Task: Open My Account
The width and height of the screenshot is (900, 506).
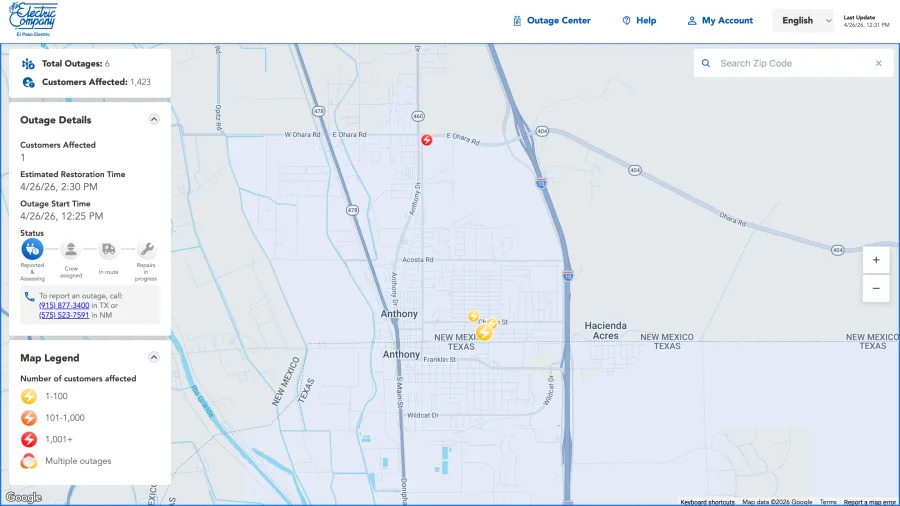Action: [x=720, y=21]
